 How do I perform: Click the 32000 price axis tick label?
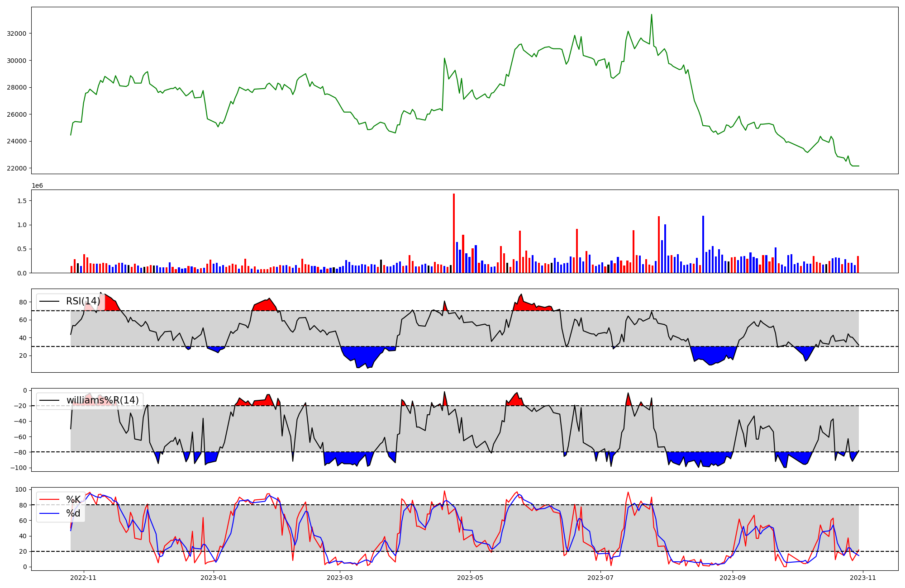pos(17,33)
